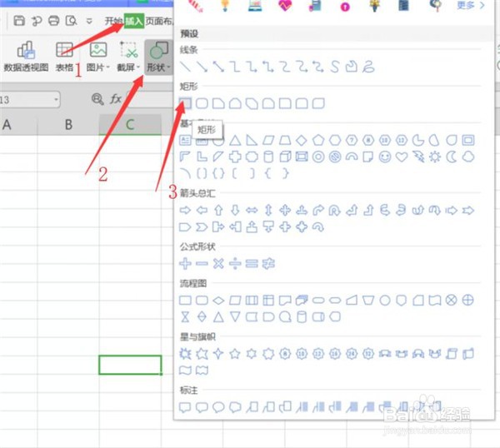Select the cloud basic shape
Viewport: 500px width, 448px height.
[468, 157]
